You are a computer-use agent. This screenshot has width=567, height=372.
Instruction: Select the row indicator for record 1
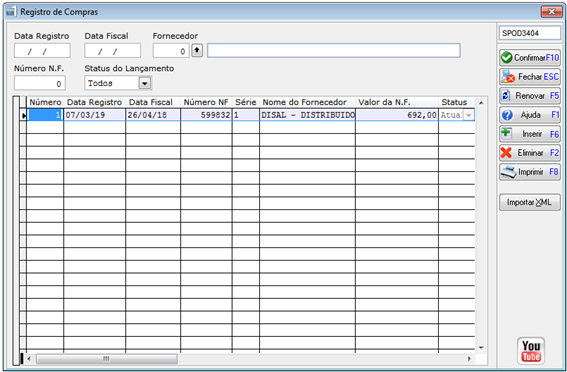pos(24,115)
